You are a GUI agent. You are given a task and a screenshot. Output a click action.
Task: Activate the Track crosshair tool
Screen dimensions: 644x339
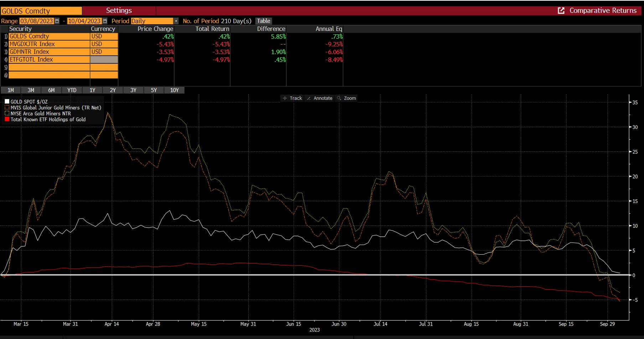coord(292,98)
